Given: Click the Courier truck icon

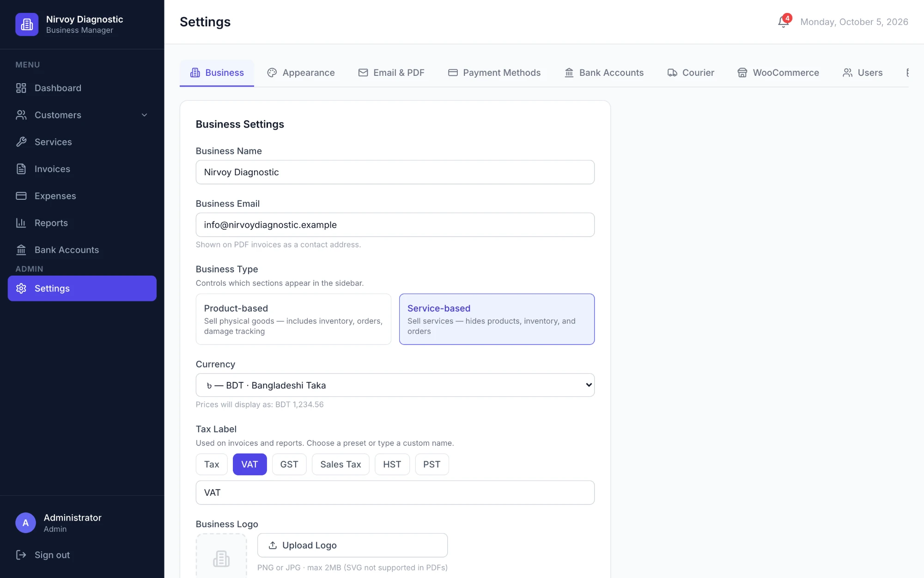Looking at the screenshot, I should click(x=672, y=73).
